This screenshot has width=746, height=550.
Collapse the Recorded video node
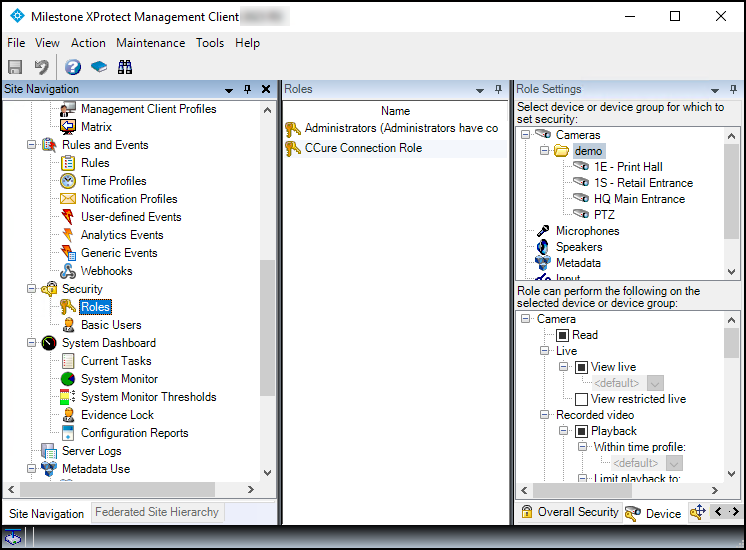(x=544, y=414)
